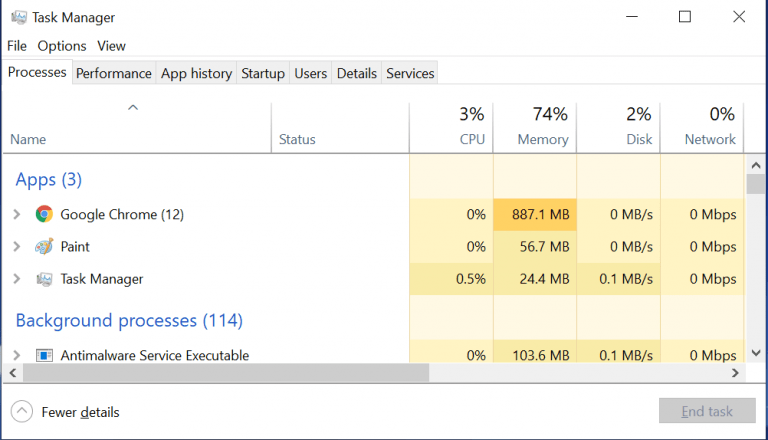Click the 56.7 MB memory cell
Screen dimensions: 768x440
(535, 246)
